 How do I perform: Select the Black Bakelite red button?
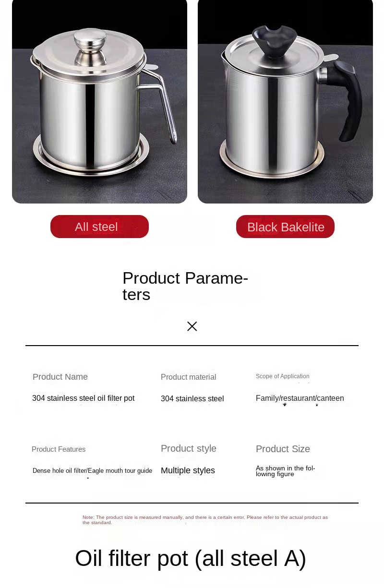[285, 227]
